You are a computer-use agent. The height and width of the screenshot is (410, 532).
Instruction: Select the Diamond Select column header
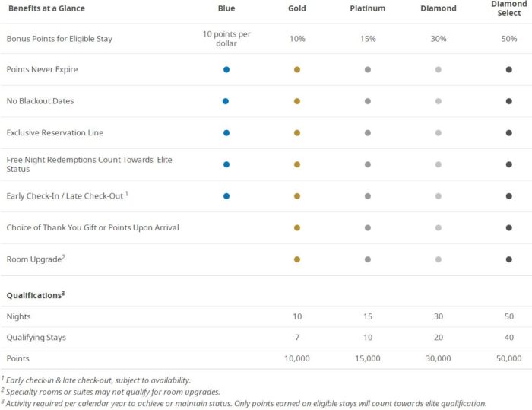pos(508,8)
